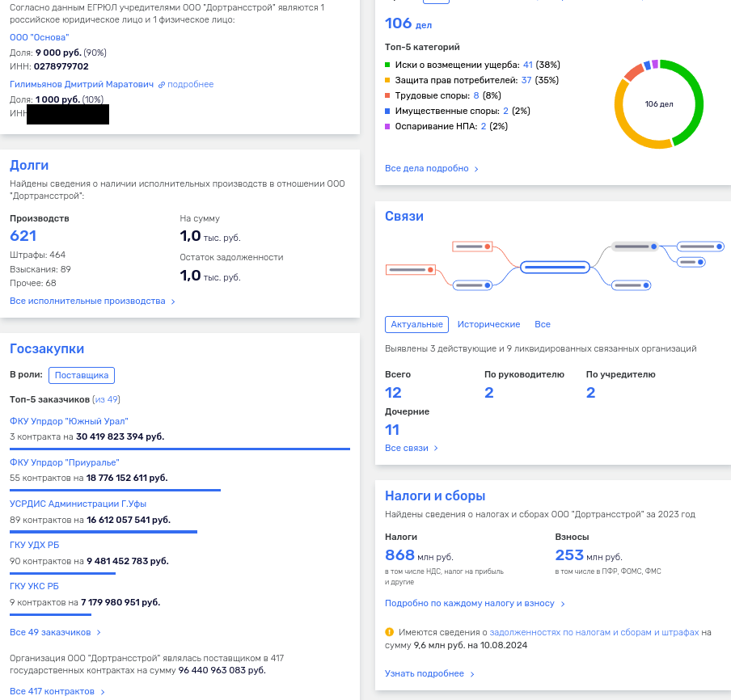Screen dimensions: 731x700
Task: Click the ИНН value 0278979702
Action: click(x=61, y=66)
